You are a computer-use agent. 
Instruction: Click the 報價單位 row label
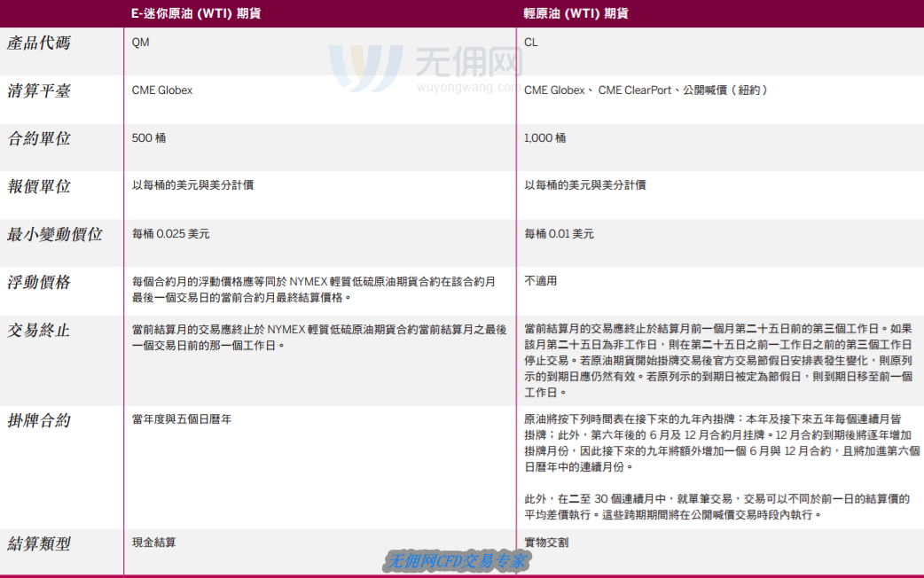coord(38,186)
